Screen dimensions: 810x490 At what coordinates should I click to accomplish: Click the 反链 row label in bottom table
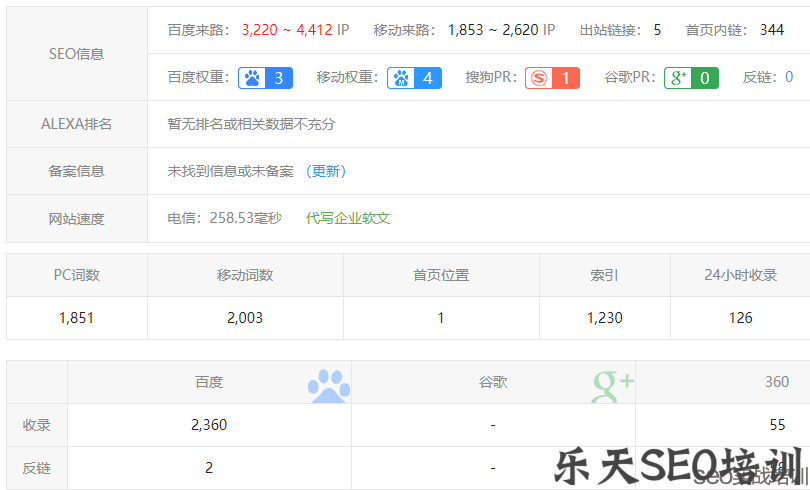[37, 468]
